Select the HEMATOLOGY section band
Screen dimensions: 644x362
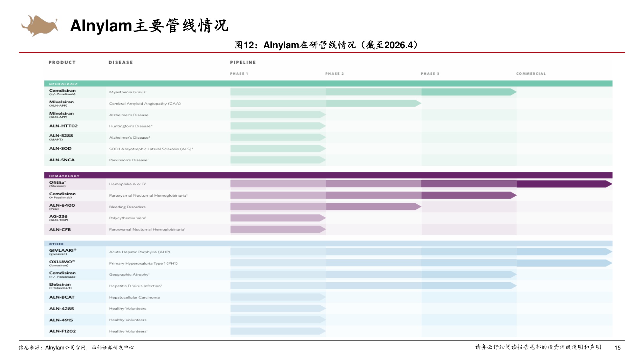(328, 175)
